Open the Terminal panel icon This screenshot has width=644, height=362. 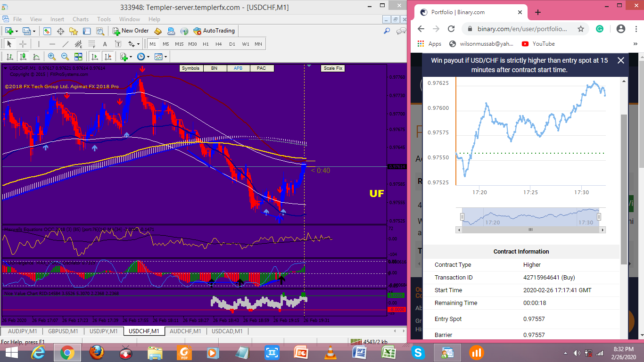tap(87, 31)
